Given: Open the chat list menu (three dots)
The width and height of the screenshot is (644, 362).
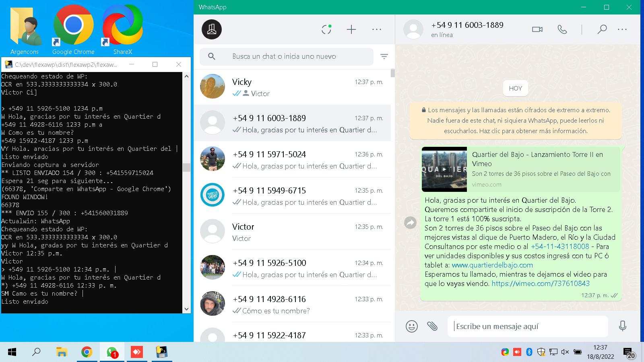Looking at the screenshot, I should point(377,29).
